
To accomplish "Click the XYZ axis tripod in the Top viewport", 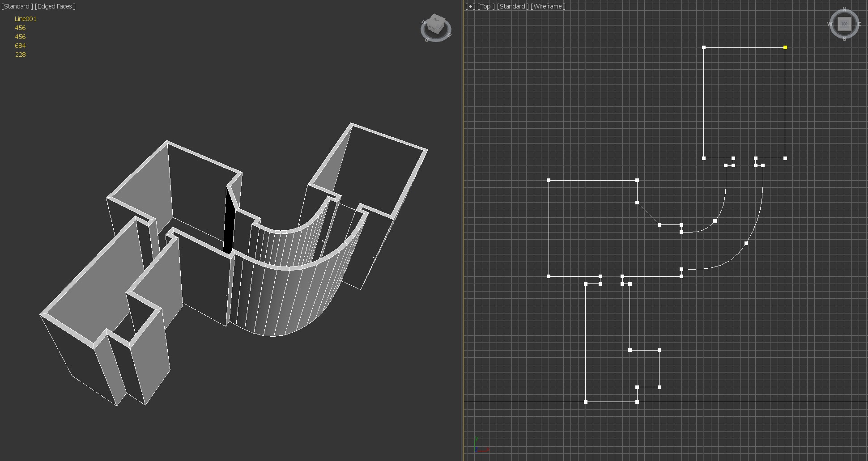I will coord(480,446).
